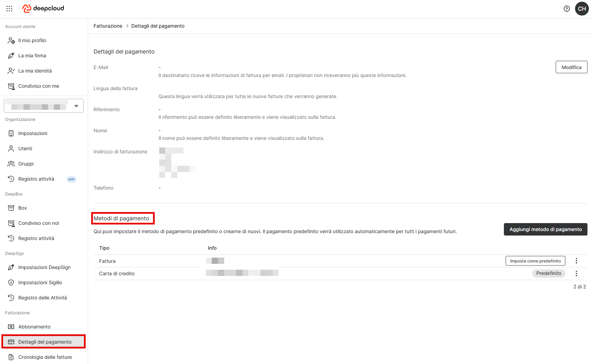Open Il mio profilo profile icon
The width and height of the screenshot is (593, 364).
coord(11,40)
